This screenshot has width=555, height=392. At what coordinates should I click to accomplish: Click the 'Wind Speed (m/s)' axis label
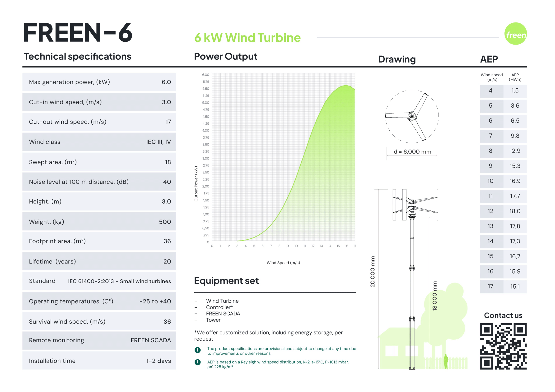coord(283,263)
